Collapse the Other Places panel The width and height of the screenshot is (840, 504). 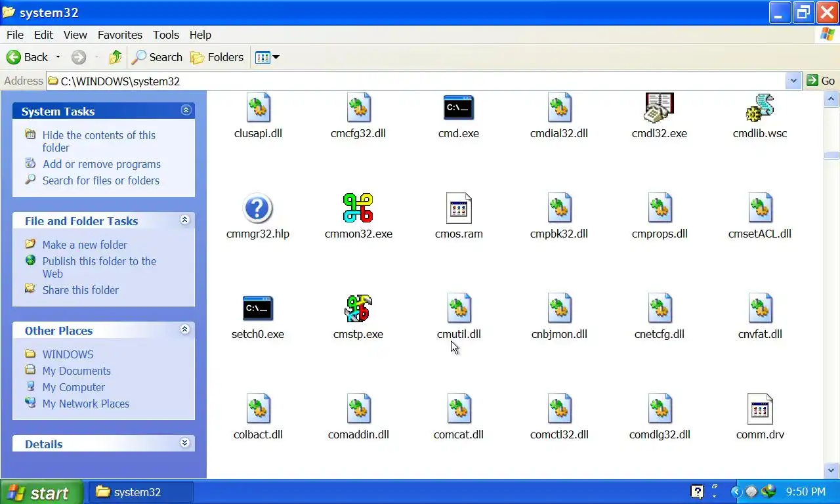[x=185, y=329]
